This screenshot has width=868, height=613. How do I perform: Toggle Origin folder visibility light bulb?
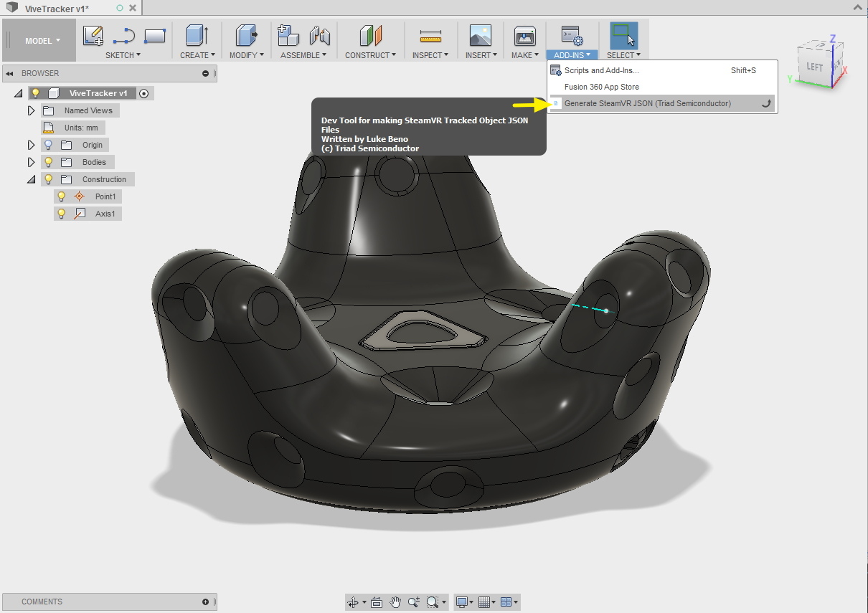[x=49, y=145]
